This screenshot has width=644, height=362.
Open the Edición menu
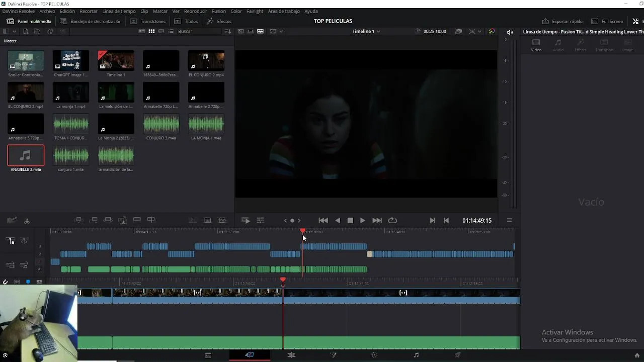point(67,11)
